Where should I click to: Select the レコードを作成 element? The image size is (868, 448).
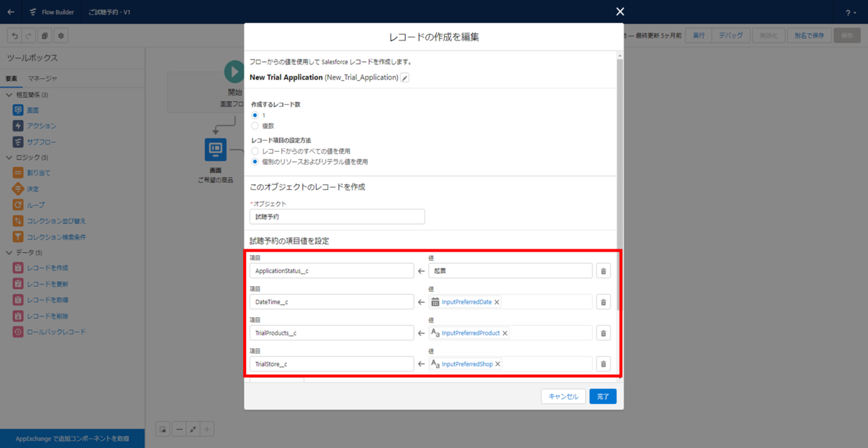tap(41, 268)
